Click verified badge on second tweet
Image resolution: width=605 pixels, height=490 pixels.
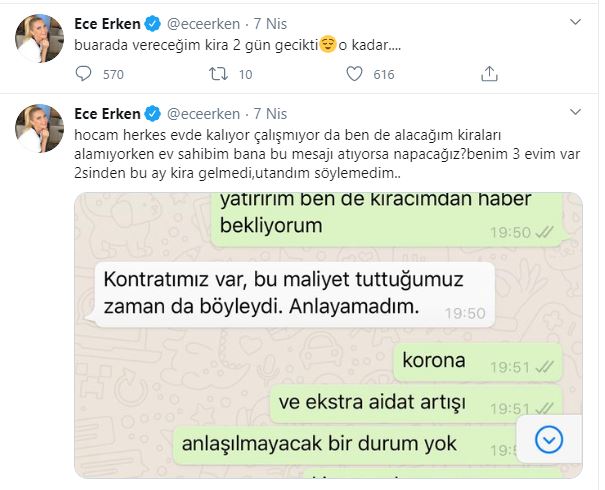(x=152, y=114)
